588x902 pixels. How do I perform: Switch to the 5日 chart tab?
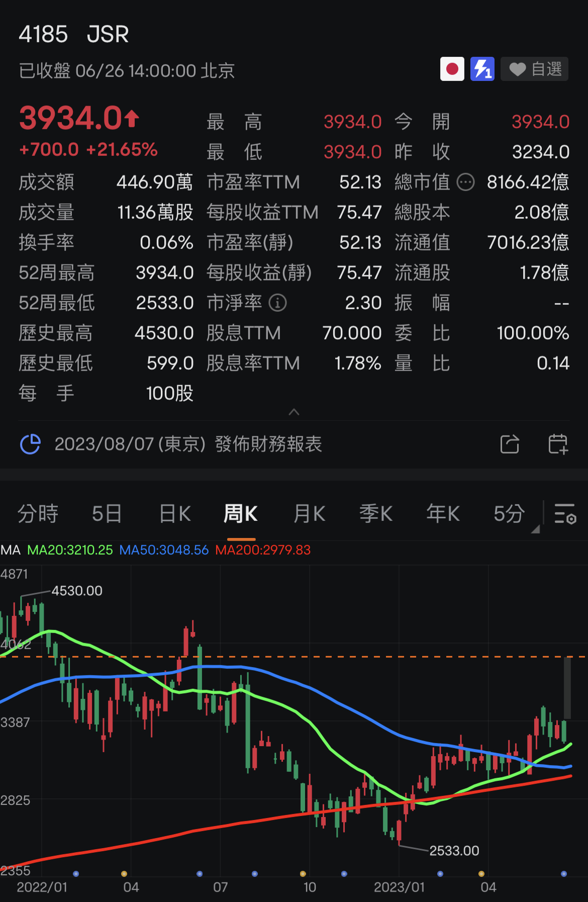(107, 514)
